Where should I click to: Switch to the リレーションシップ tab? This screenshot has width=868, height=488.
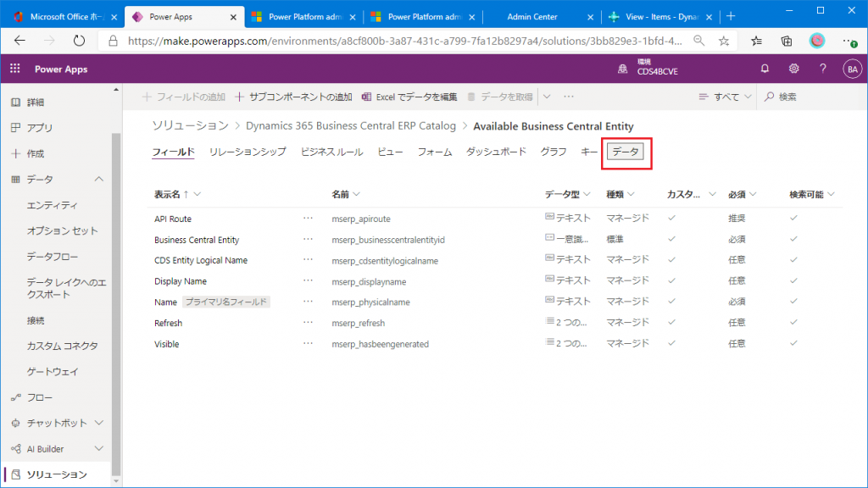tap(248, 152)
